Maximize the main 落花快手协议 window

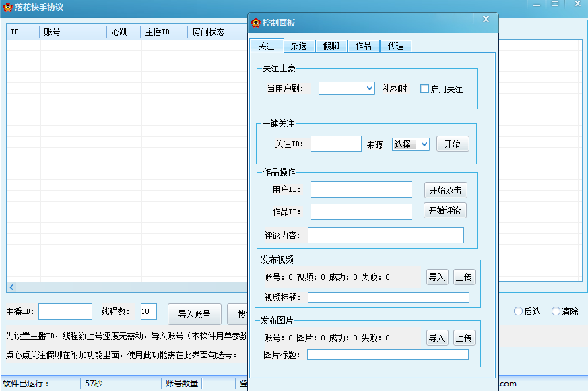click(555, 4)
